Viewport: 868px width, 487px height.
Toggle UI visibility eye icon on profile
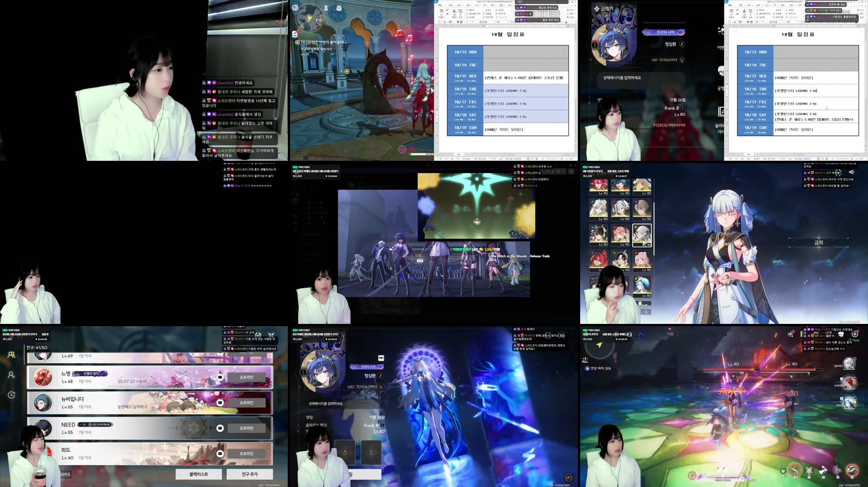coord(568,477)
